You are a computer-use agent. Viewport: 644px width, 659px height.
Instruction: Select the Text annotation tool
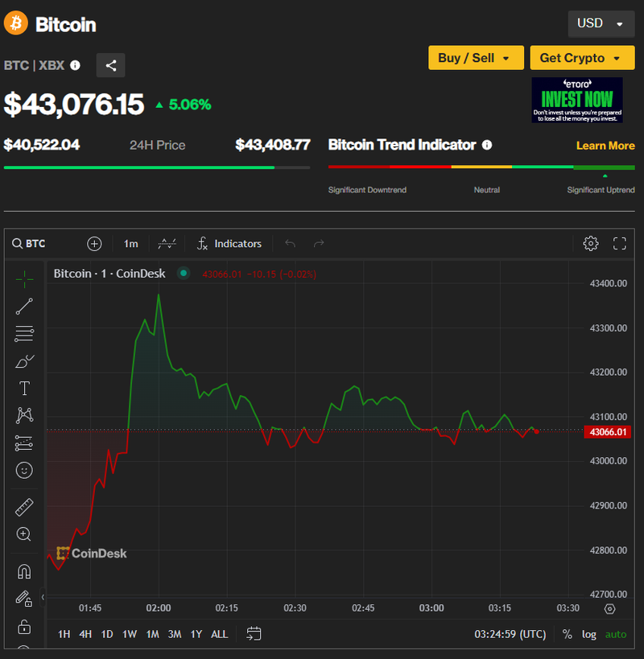pyautogui.click(x=24, y=389)
